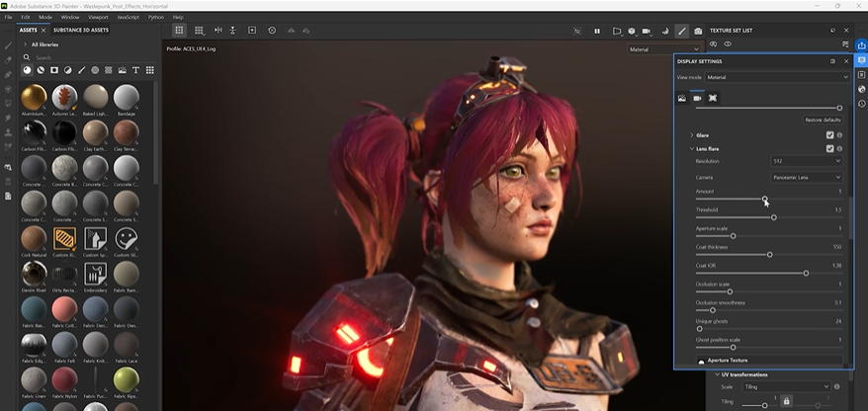Click the symmetry mirror icon in toolbar

click(x=217, y=31)
